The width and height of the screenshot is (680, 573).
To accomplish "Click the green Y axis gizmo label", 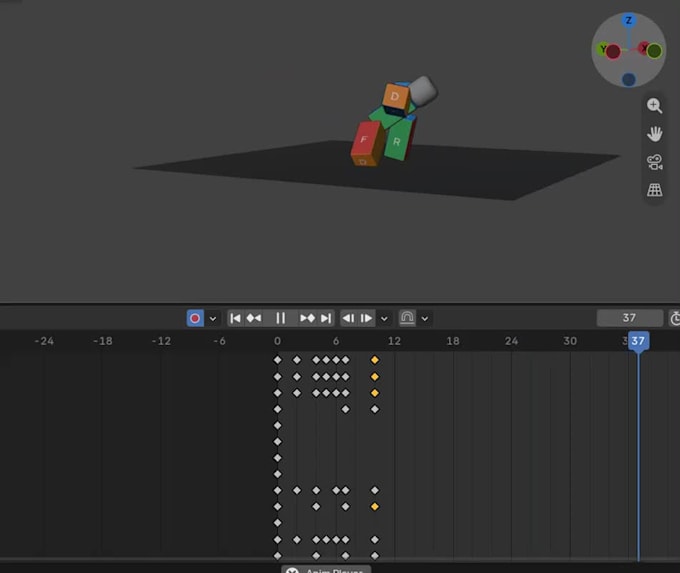I will click(x=602, y=49).
